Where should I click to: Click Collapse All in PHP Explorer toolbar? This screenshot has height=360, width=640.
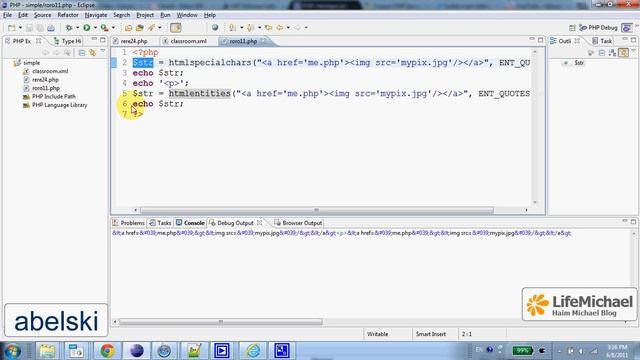[82, 53]
